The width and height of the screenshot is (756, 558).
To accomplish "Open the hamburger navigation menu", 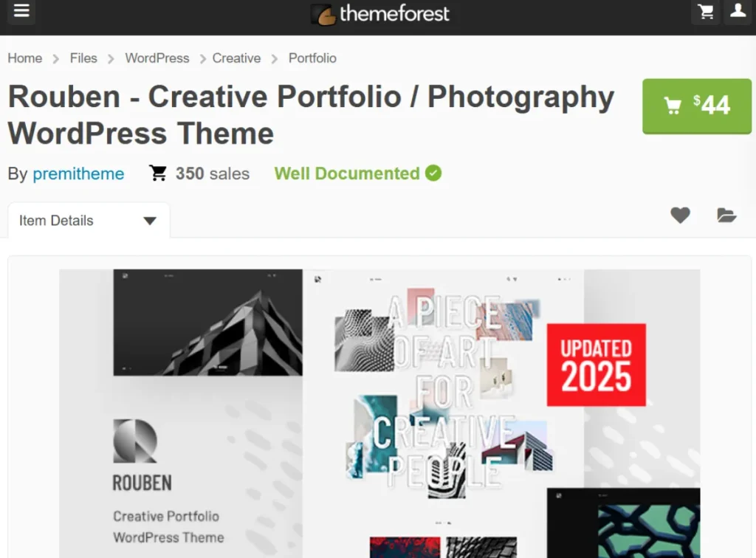I will click(21, 10).
